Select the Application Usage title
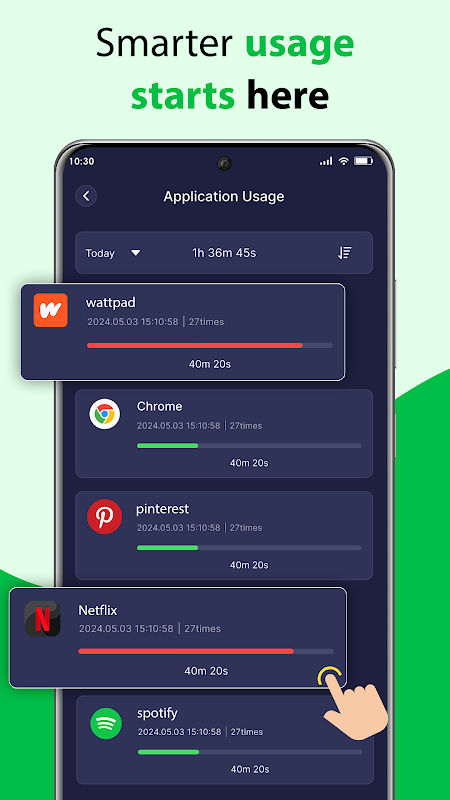Viewport: 450px width, 800px height. pyautogui.click(x=224, y=196)
